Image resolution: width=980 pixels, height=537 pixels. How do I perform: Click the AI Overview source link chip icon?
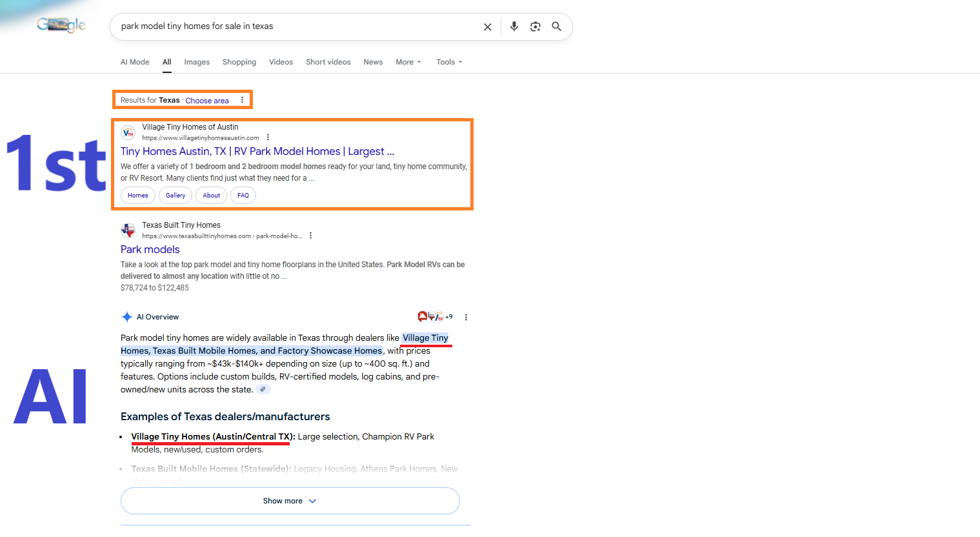coord(263,389)
